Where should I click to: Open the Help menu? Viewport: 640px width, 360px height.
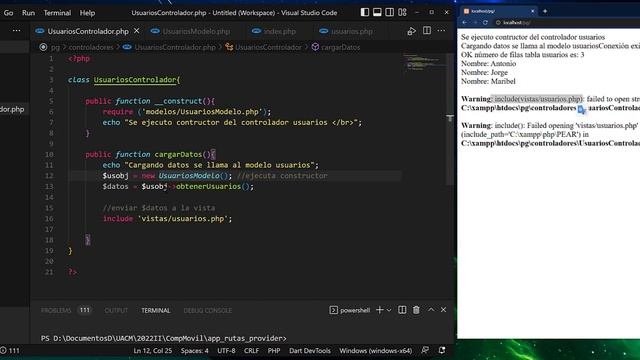coord(87,13)
